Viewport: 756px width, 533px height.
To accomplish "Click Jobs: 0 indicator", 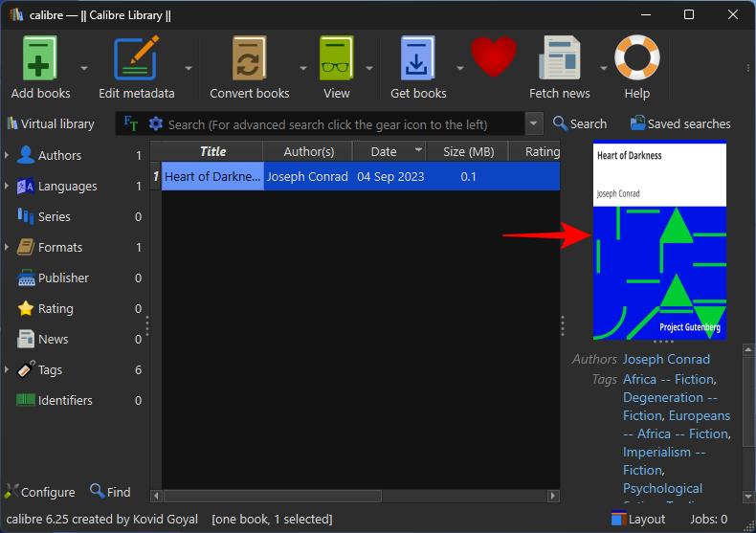I will pos(708,519).
